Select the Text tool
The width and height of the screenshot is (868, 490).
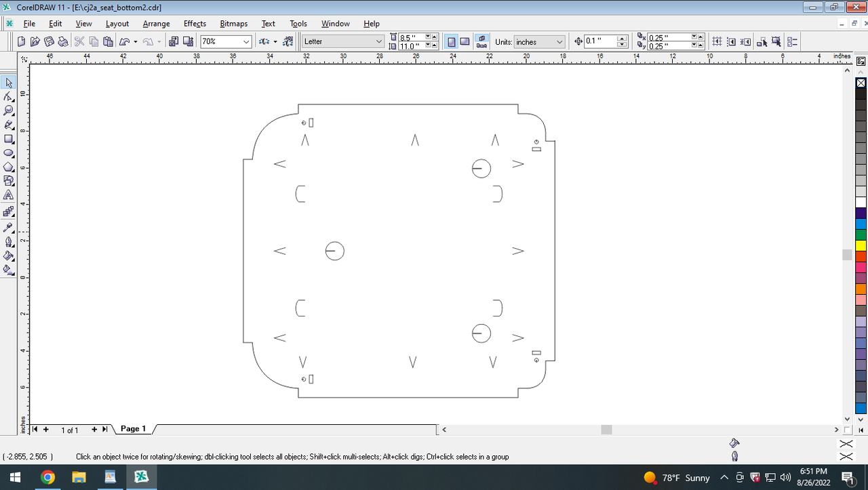coord(9,195)
